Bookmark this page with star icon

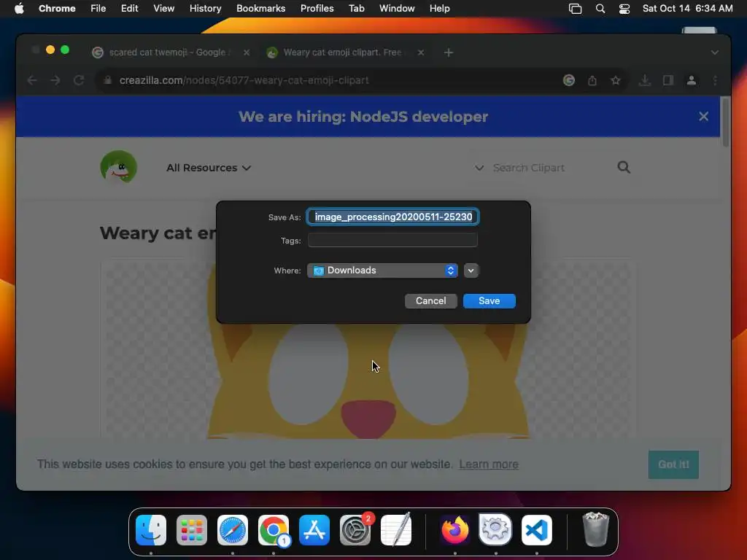[x=616, y=80]
